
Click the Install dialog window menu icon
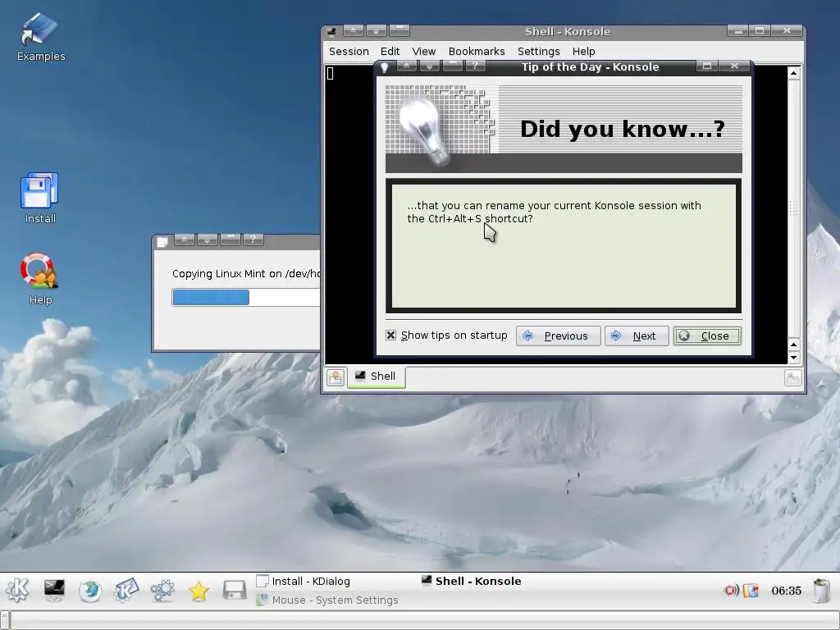[162, 242]
